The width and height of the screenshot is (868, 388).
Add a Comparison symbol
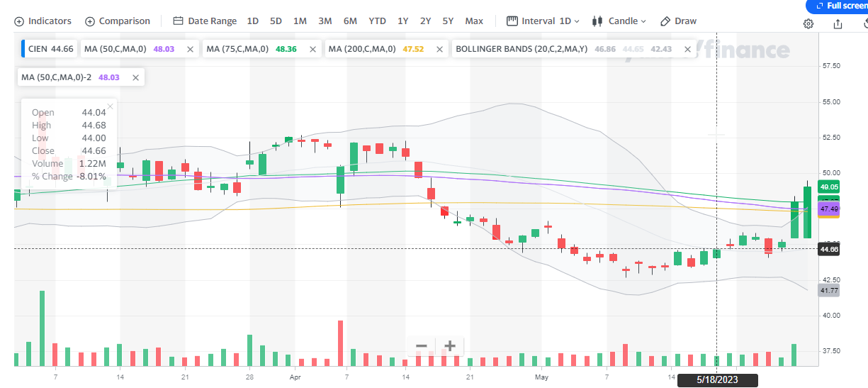118,21
